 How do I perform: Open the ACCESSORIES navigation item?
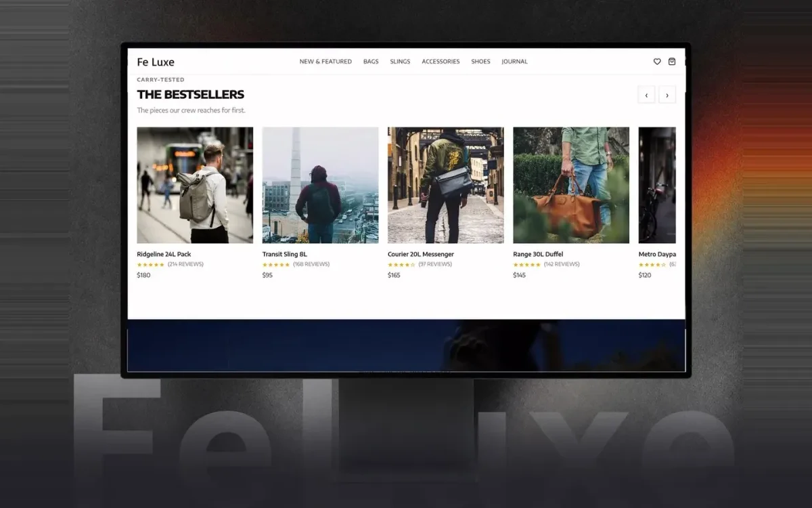point(441,62)
